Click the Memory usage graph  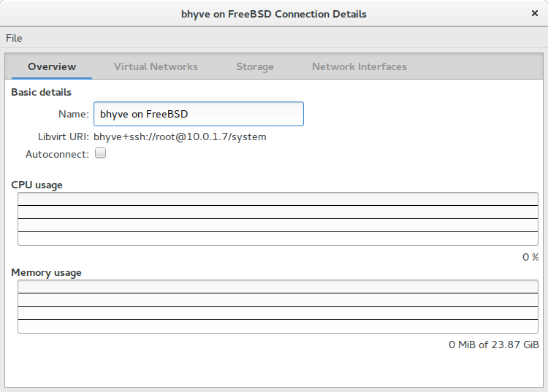pos(278,307)
